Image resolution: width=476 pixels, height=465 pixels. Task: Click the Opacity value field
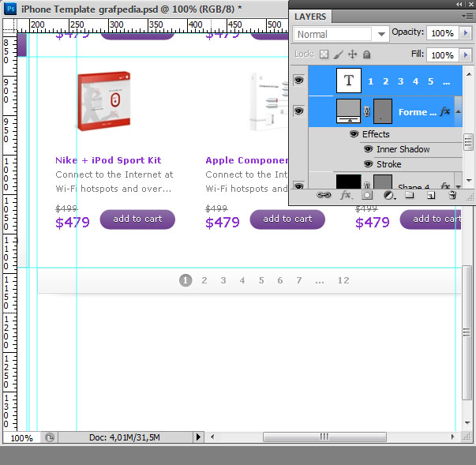(443, 33)
